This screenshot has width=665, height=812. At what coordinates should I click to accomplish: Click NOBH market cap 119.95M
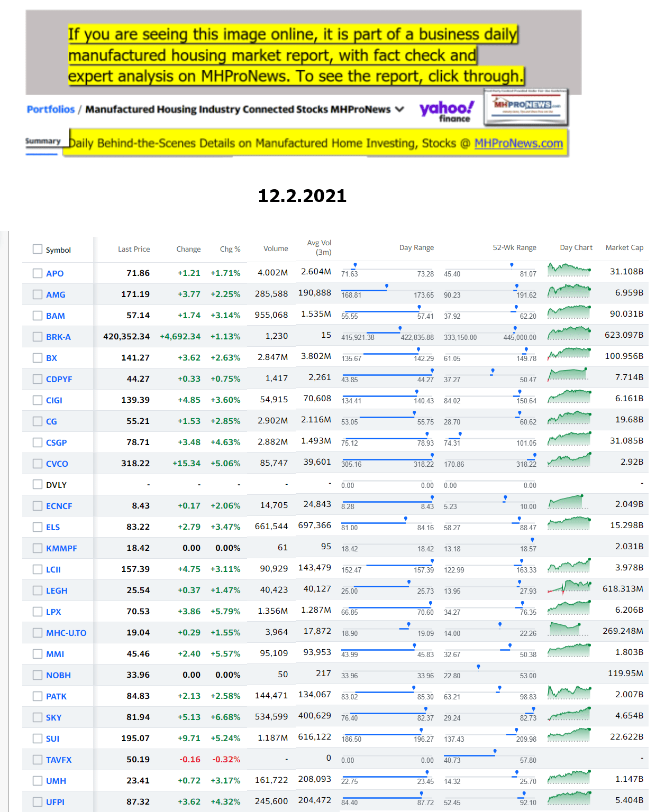click(x=626, y=673)
